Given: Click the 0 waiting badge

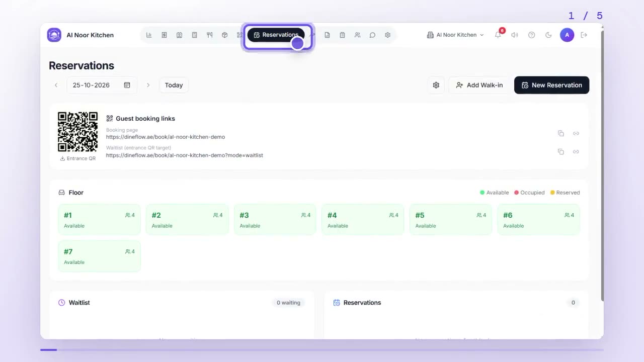Looking at the screenshot, I should point(288,303).
